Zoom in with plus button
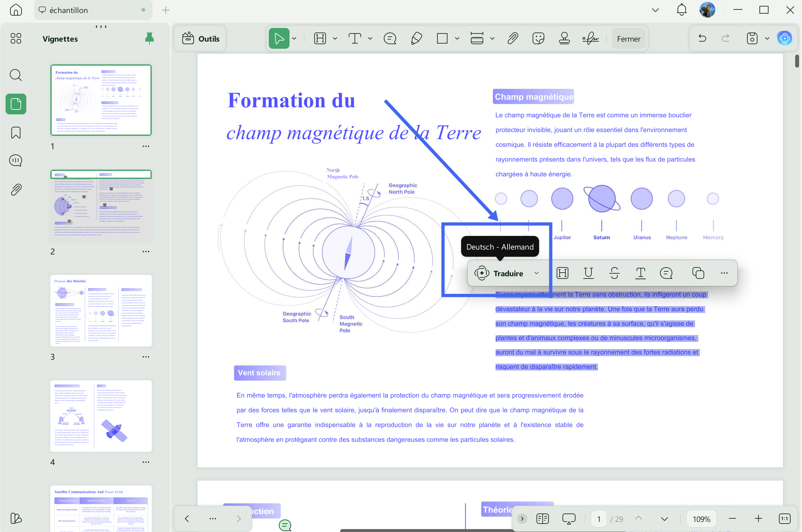Image resolution: width=802 pixels, height=532 pixels. click(x=758, y=518)
